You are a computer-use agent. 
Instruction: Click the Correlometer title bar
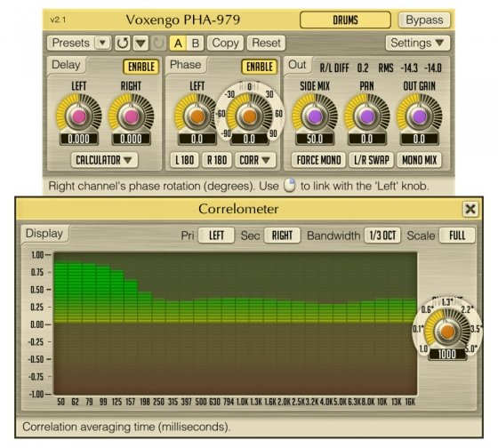(239, 209)
